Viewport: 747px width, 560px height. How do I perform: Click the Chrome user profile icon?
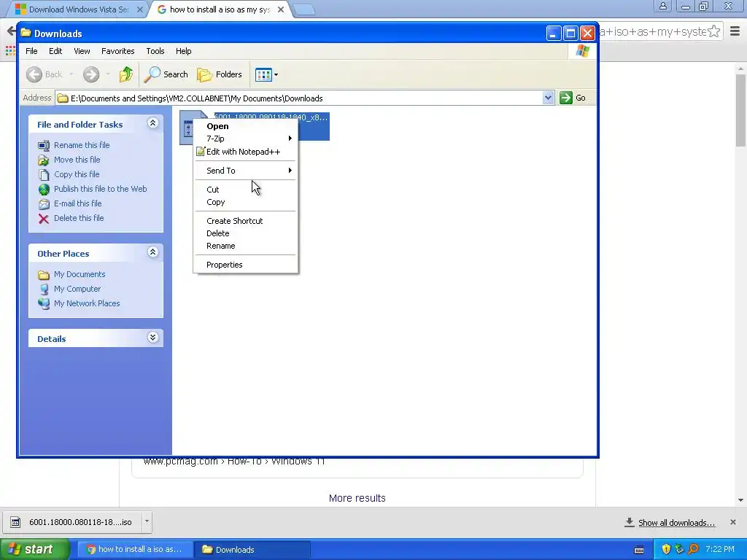tap(662, 6)
